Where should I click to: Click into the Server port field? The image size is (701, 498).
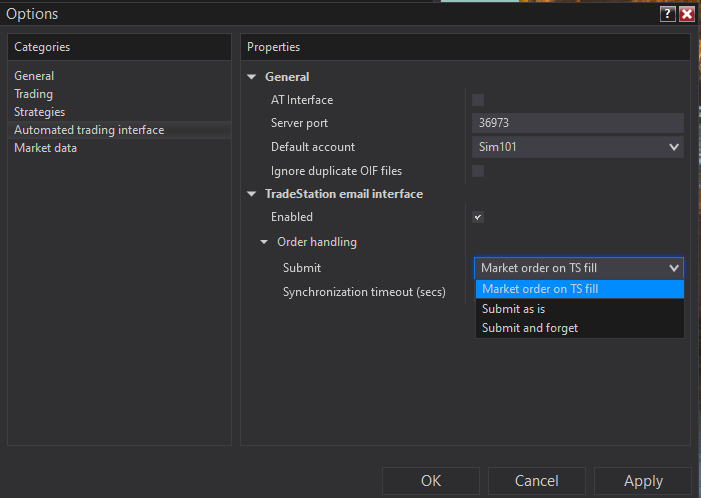[x=577, y=123]
